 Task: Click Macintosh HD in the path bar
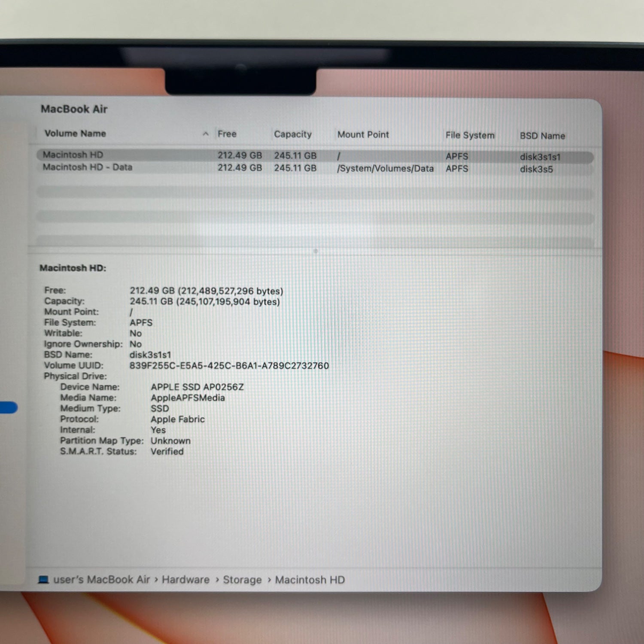point(310,580)
